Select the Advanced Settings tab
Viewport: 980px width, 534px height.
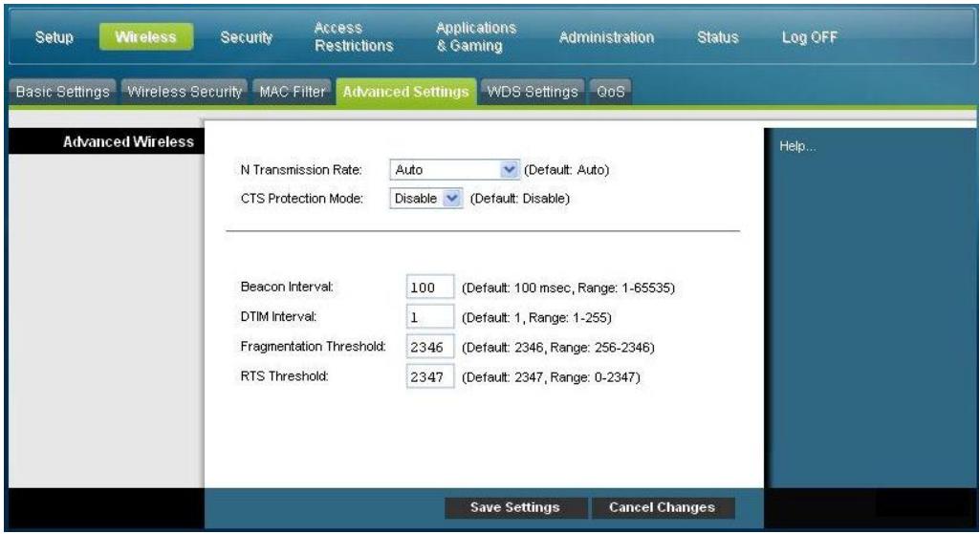[405, 92]
